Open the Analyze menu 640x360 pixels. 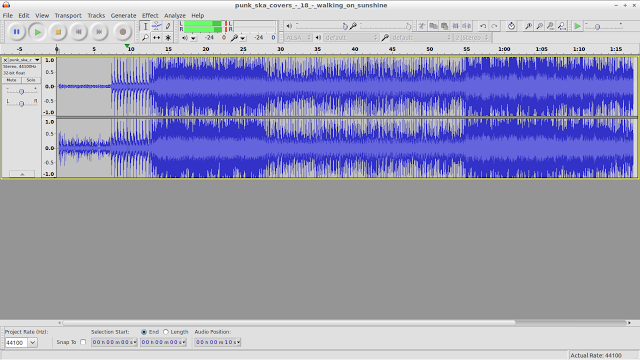(x=175, y=16)
